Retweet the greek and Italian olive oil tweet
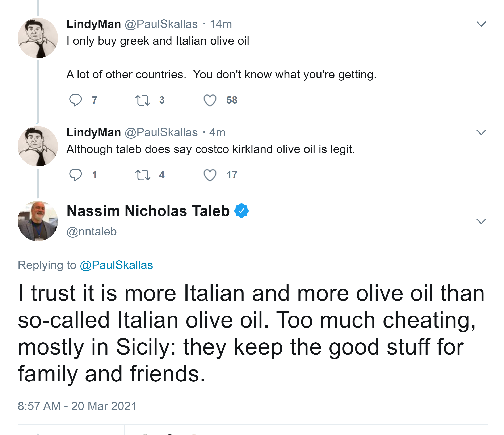This screenshot has height=435, width=504. (143, 100)
